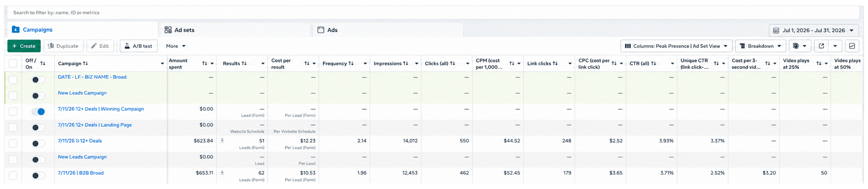This screenshot has height=189, width=868.
Task: Click the reports icon button
Action: tap(800, 46)
